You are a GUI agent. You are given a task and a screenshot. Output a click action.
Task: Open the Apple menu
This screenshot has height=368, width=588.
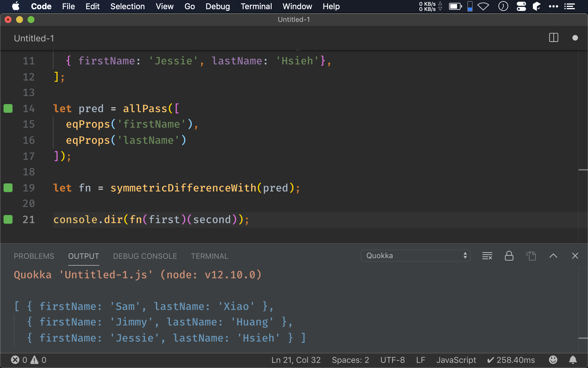pos(16,6)
